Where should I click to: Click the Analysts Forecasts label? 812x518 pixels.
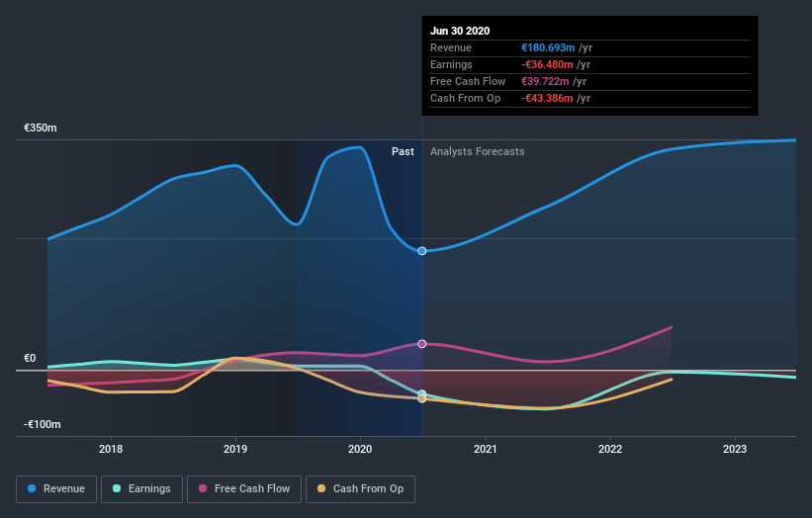(478, 151)
